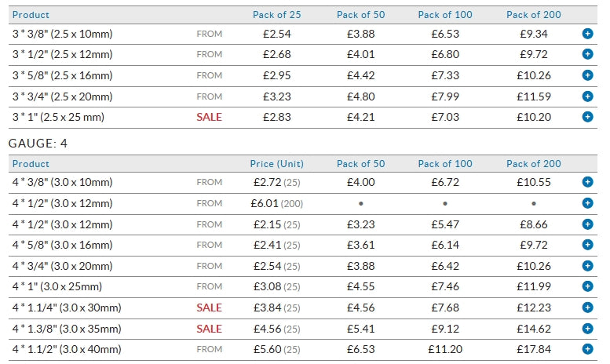
Task: Choose the £4.21 pack of 50 price
Action: coord(361,117)
